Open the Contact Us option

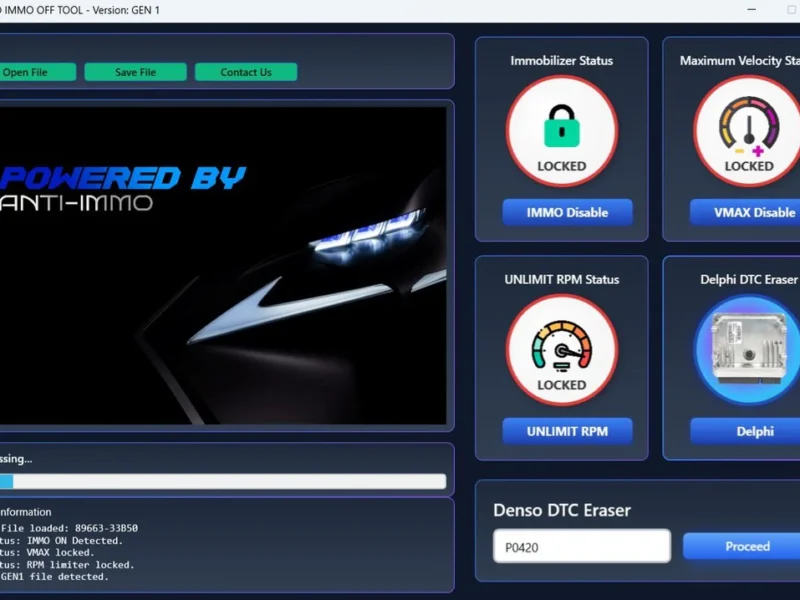click(x=245, y=72)
